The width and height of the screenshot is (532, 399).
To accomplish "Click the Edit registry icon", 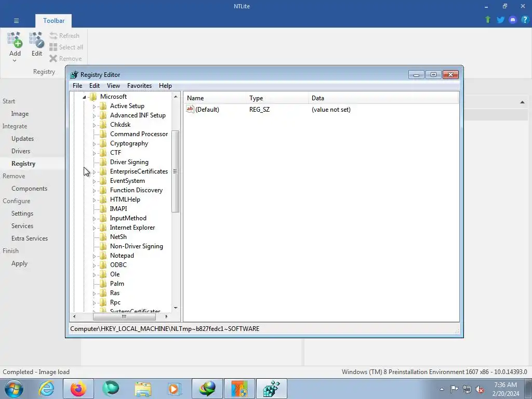I will click(x=37, y=40).
